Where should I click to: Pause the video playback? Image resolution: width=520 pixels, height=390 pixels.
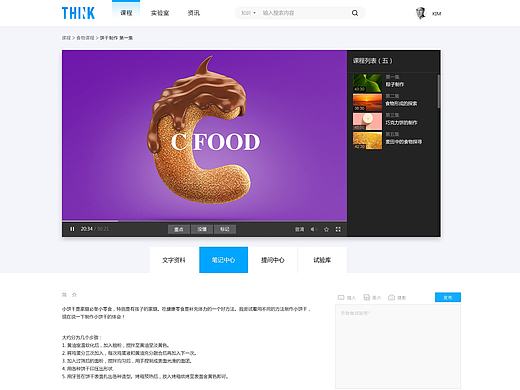(x=72, y=229)
